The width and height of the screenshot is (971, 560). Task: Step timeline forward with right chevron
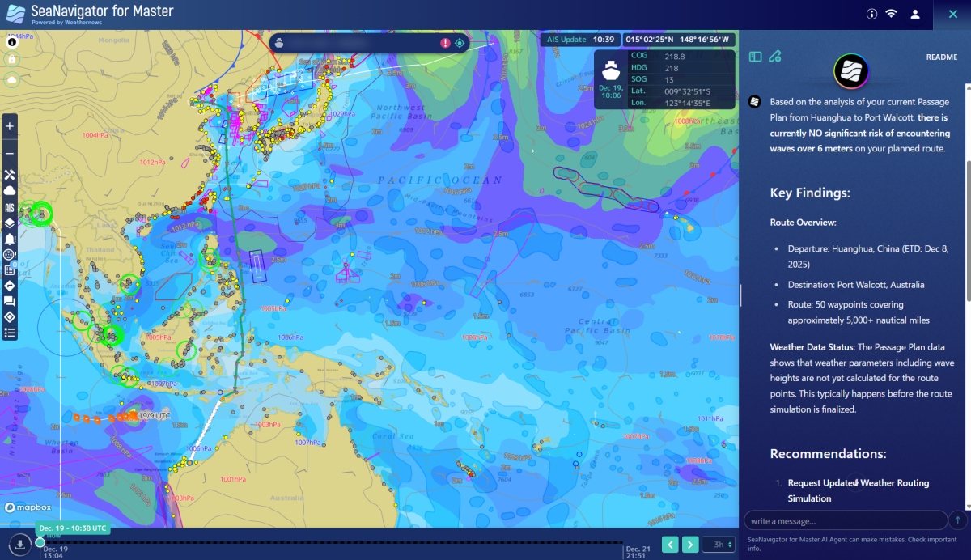pyautogui.click(x=690, y=545)
